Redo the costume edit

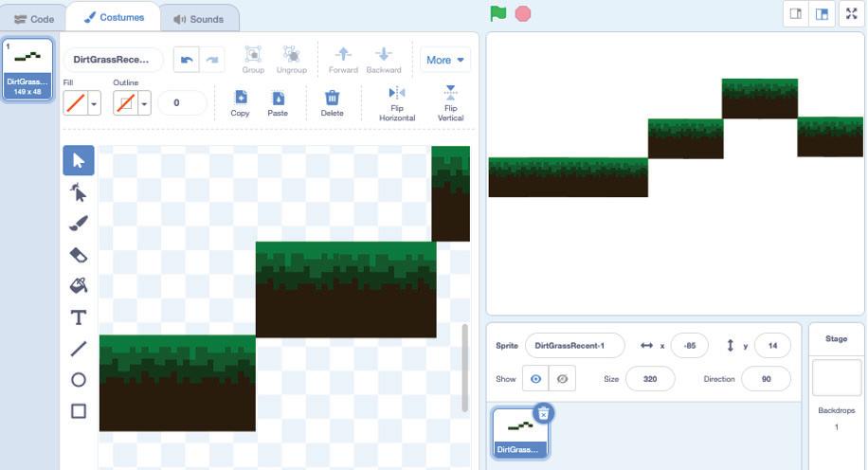pyautogui.click(x=212, y=60)
